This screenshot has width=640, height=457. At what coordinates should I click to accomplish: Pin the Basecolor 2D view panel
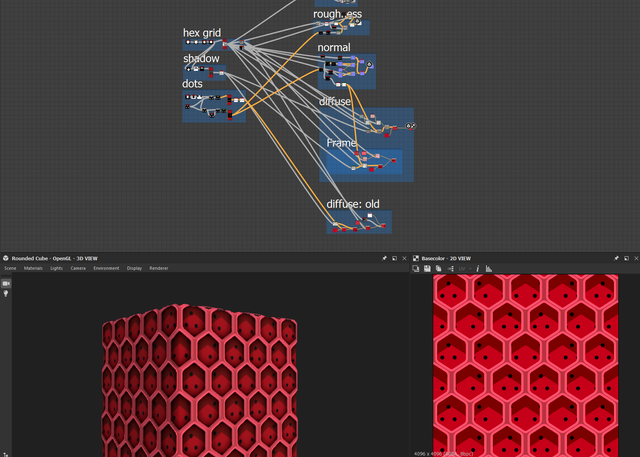(x=615, y=258)
